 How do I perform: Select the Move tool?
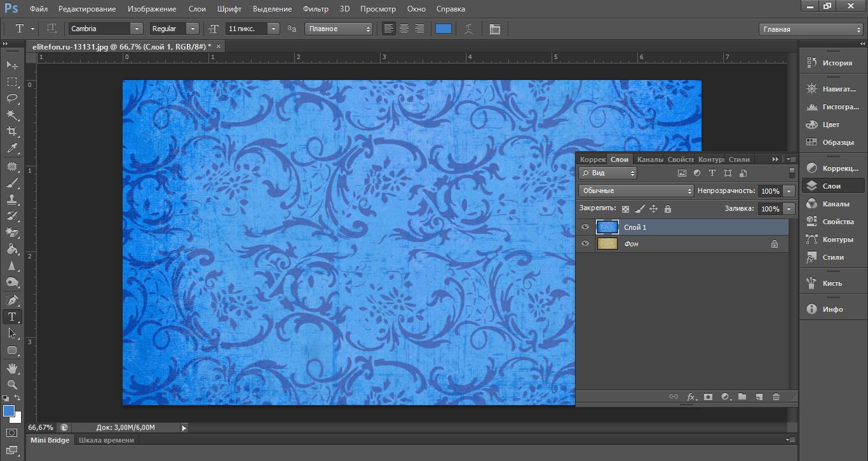tap(12, 65)
